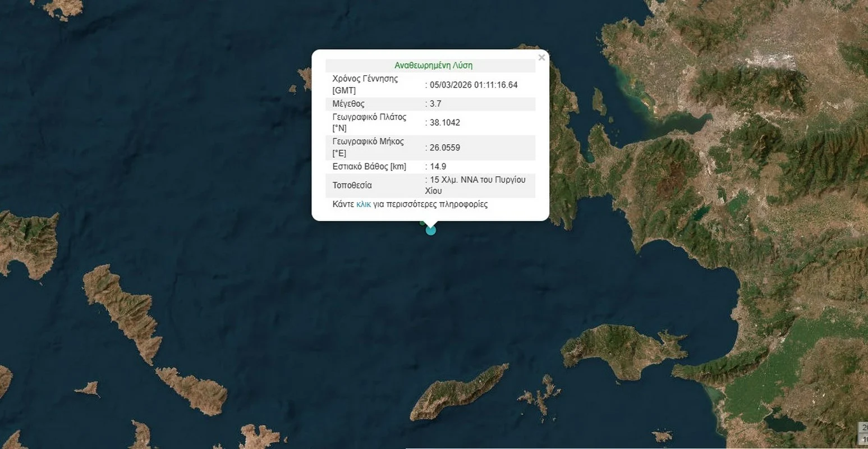Click the small green marker beside epicenter
The image size is (868, 449).
point(423,223)
